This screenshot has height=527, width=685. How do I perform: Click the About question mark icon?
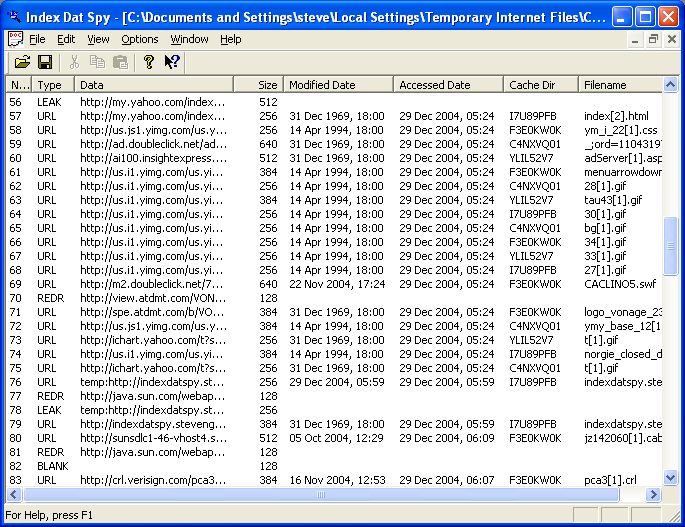149,62
